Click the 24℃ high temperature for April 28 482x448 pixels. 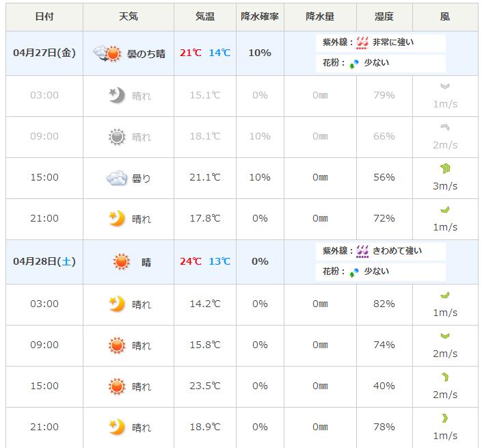pyautogui.click(x=190, y=261)
